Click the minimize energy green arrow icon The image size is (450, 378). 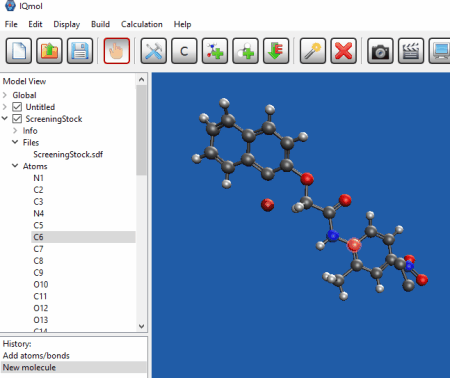(x=276, y=51)
